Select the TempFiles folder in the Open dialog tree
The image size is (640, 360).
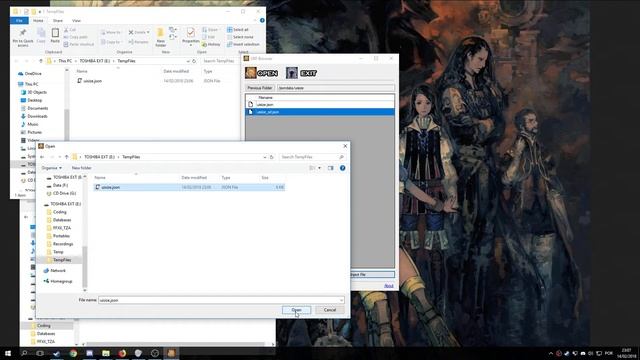click(x=62, y=260)
